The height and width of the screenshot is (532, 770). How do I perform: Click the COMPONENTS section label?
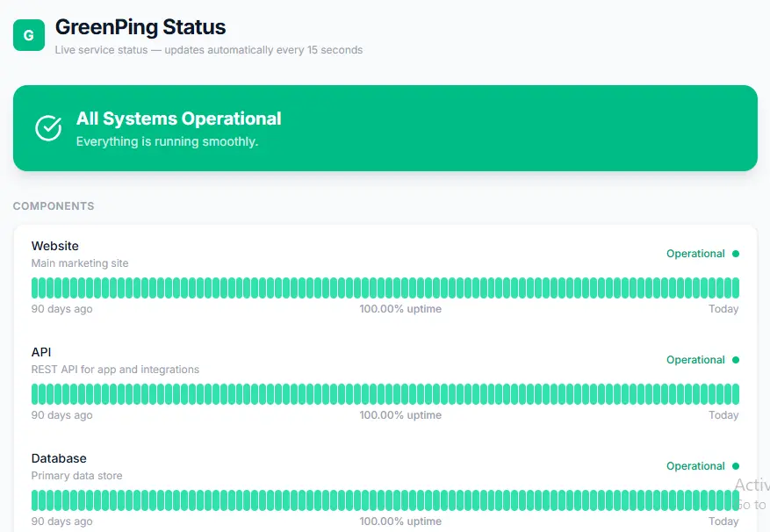click(54, 205)
